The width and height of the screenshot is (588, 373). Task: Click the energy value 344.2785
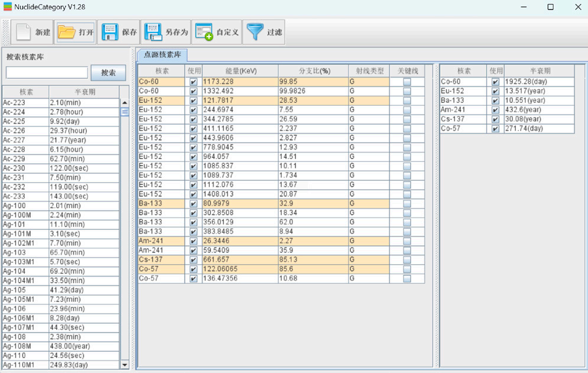coord(240,119)
